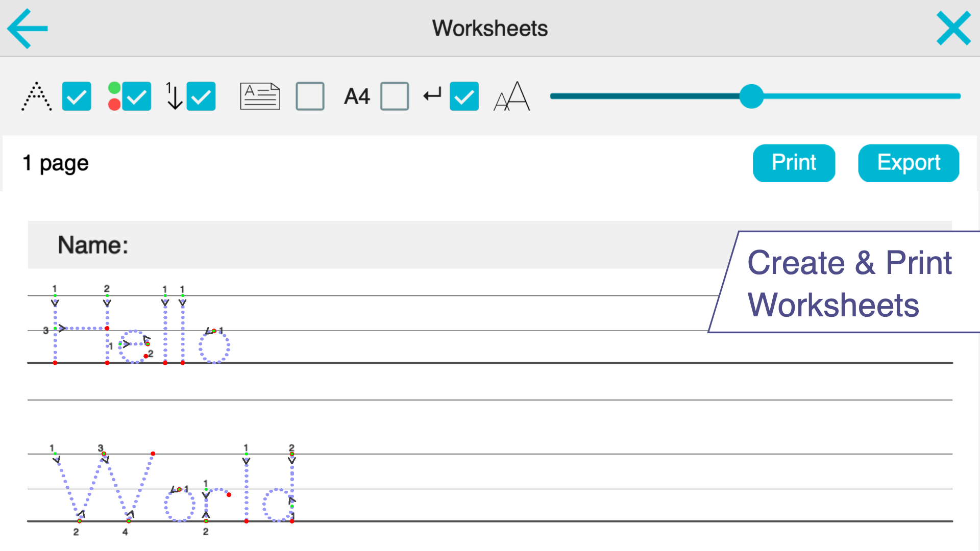Screen dimensions: 980x551
Task: Click the green and red dots icon
Action: click(x=114, y=96)
